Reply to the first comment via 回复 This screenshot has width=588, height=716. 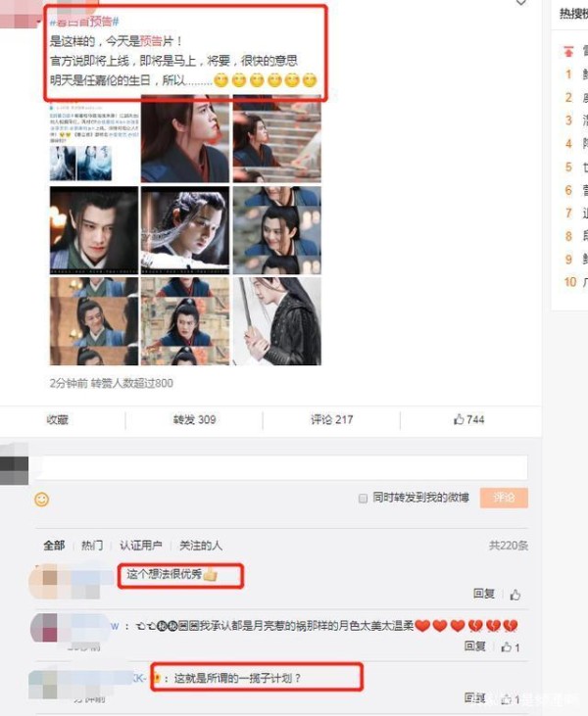click(x=484, y=594)
